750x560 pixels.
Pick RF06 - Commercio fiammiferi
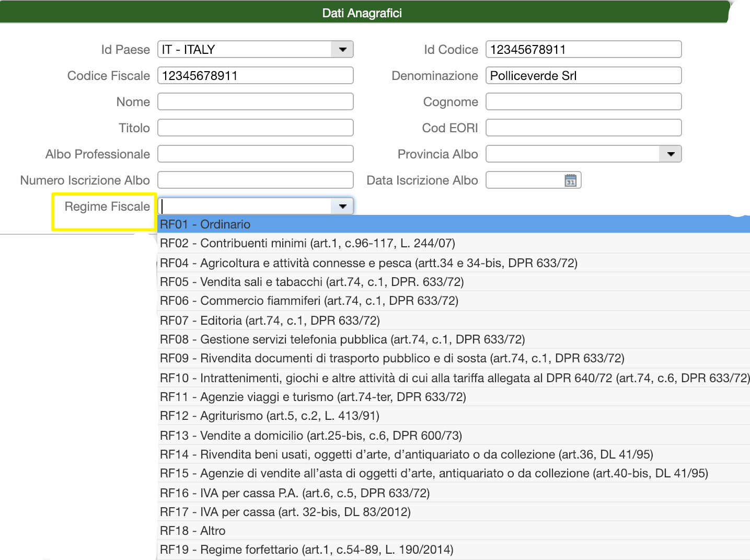click(454, 301)
